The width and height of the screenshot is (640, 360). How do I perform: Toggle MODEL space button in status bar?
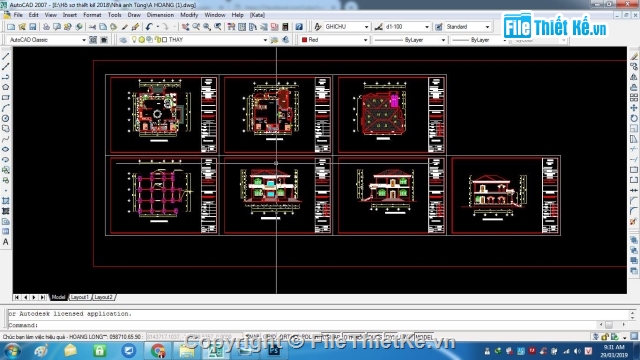[424, 337]
